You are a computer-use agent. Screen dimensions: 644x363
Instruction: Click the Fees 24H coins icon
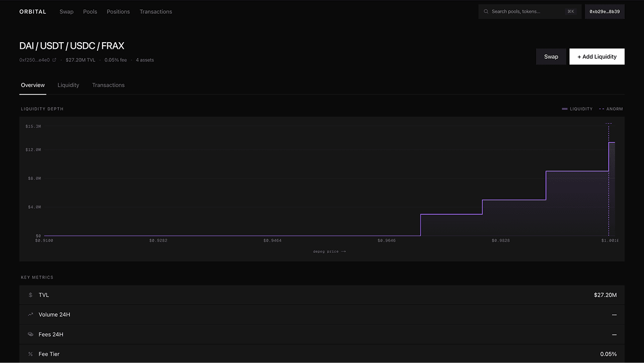(x=31, y=334)
